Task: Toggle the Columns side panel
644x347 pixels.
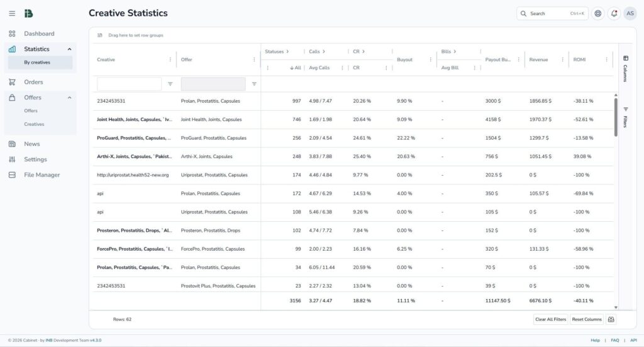Action: [625, 65]
